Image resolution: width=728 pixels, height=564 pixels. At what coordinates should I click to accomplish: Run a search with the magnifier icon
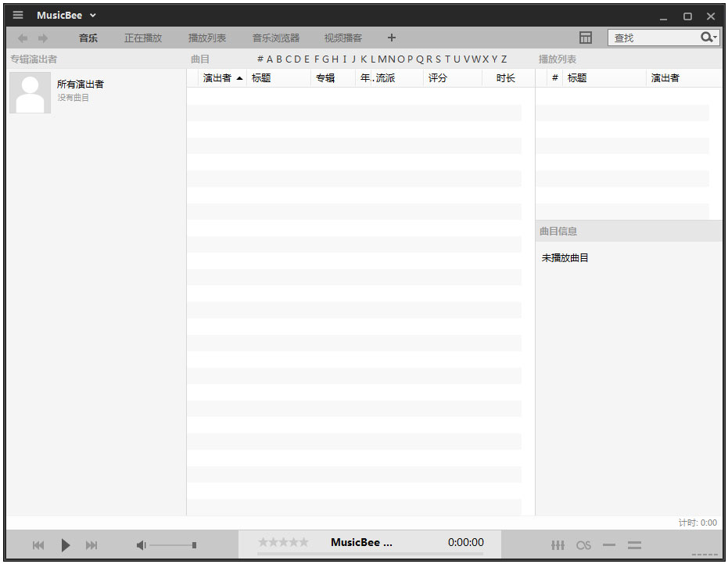coord(705,37)
